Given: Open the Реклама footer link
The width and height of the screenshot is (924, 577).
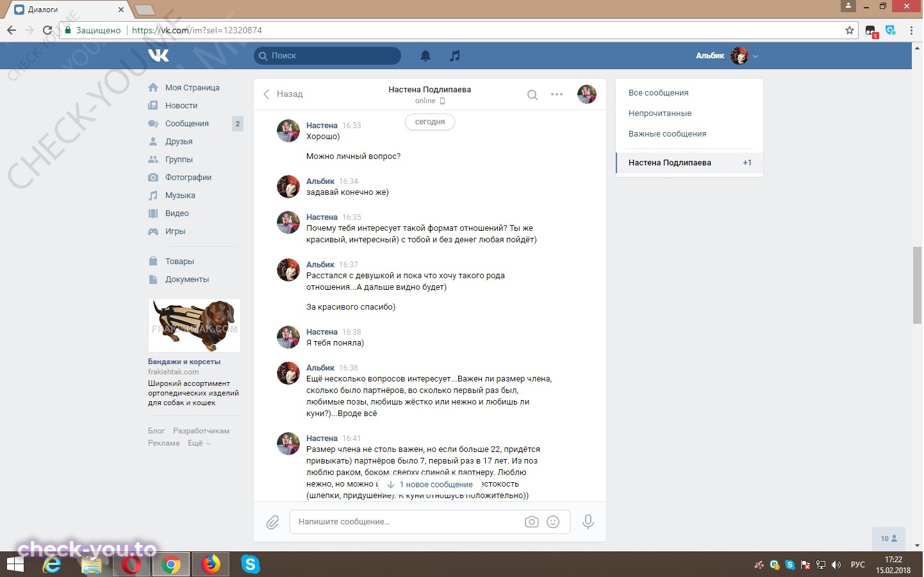Looking at the screenshot, I should click(163, 443).
